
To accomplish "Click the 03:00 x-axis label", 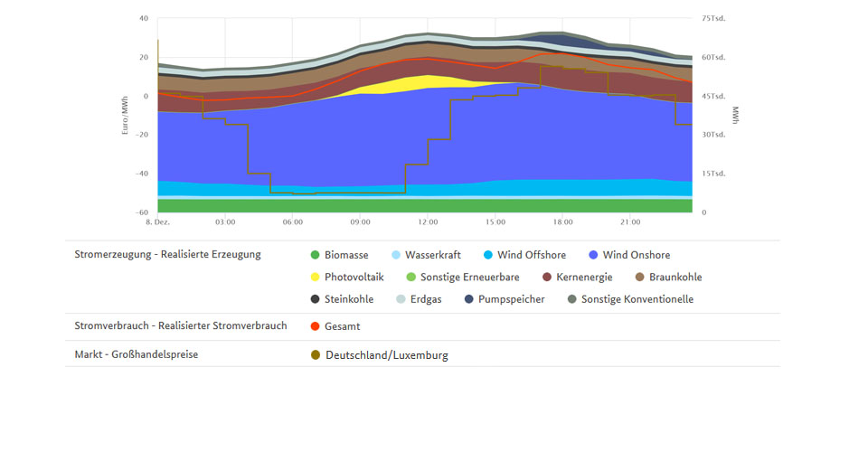I will tap(225, 221).
